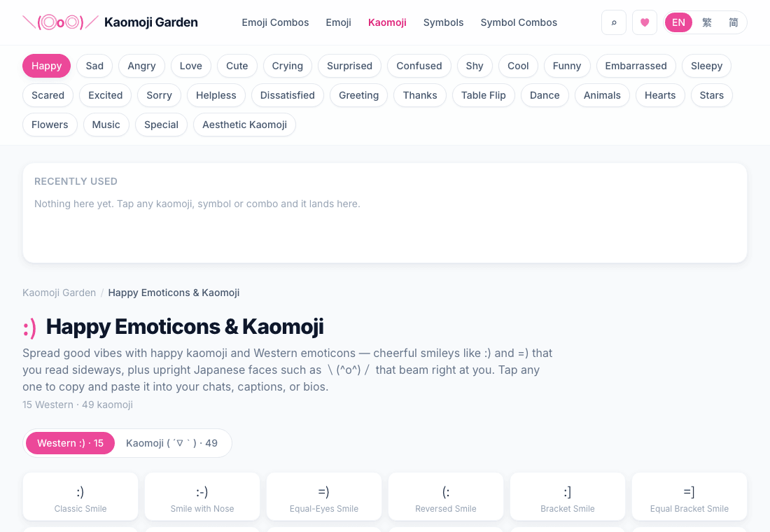Switch language to Simplified Chinese 简

coord(733,22)
